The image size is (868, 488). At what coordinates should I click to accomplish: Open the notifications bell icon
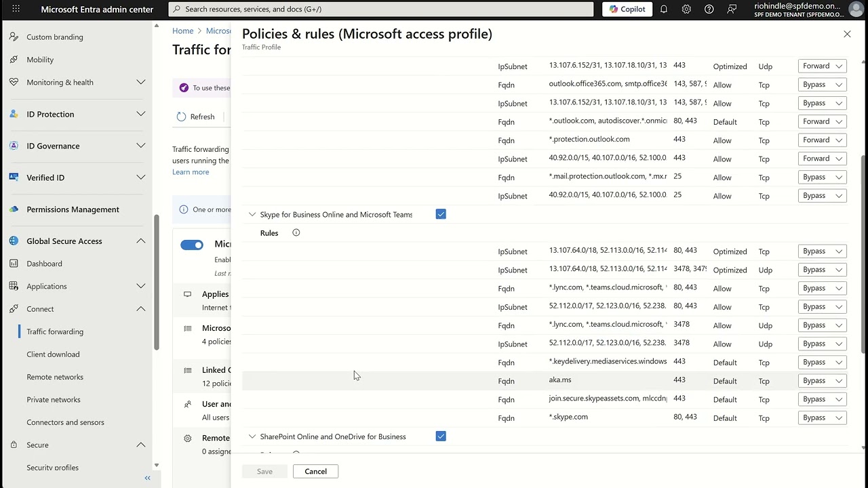[664, 9]
